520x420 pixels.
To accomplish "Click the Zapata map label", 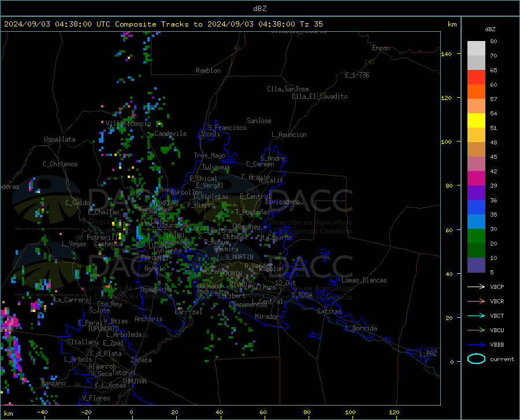I will tap(142, 360).
